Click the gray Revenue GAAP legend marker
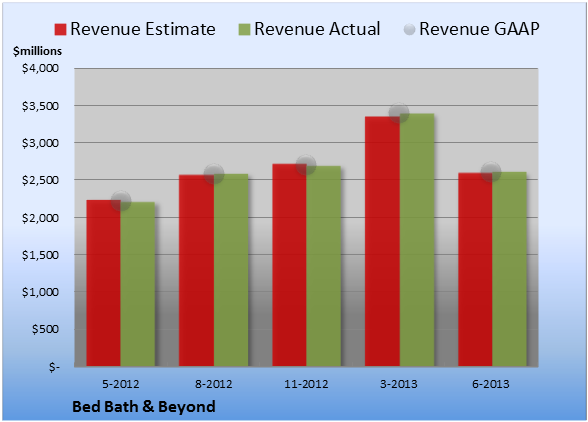 pos(409,30)
